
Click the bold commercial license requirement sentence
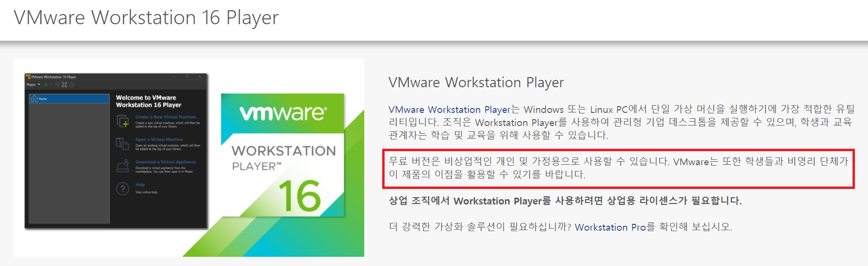tap(565, 201)
